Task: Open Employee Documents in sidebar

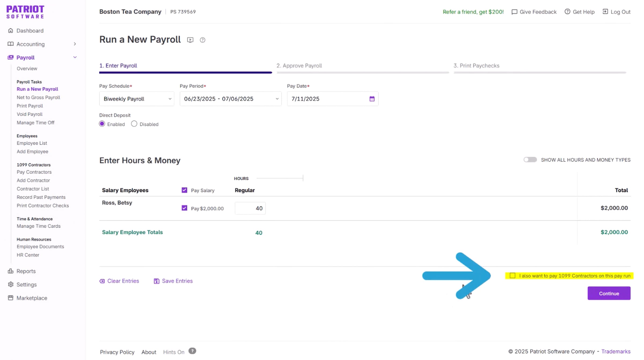Action: [x=41, y=247]
